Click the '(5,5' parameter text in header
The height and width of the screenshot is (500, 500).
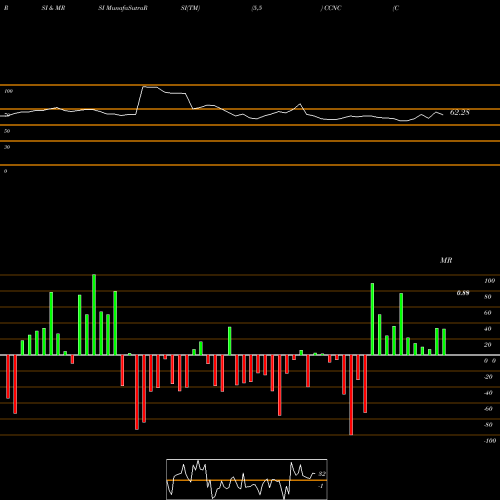point(257,8)
